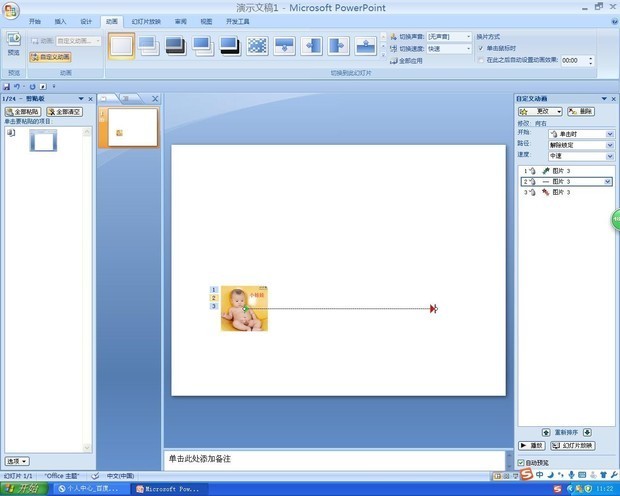Choose the checkerboard transition effect icon

(x=257, y=45)
